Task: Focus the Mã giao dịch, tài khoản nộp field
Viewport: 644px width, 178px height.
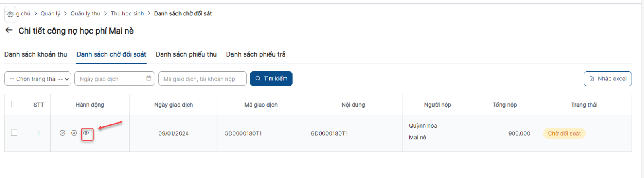Action: coord(202,79)
